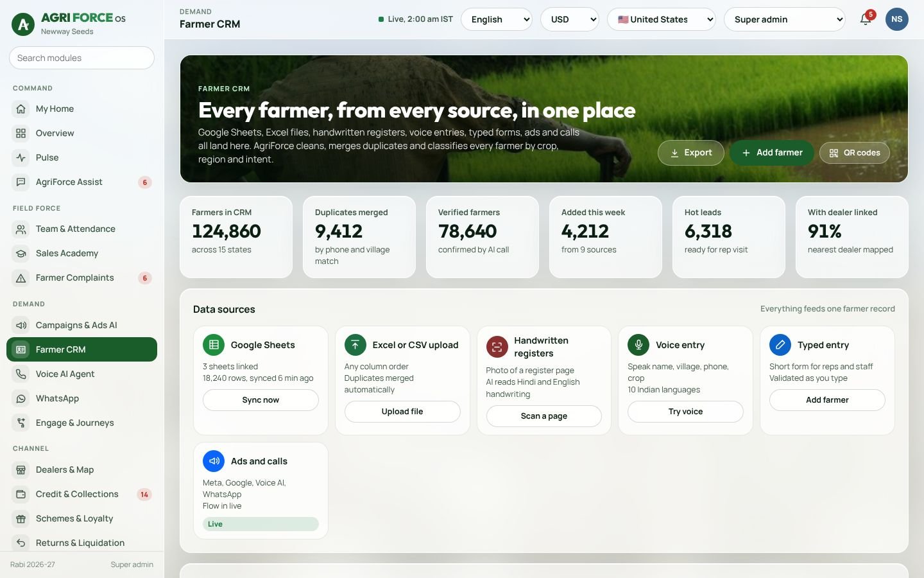Click the WhatsApp sidebar icon
This screenshot has height=578, width=924.
(x=21, y=398)
